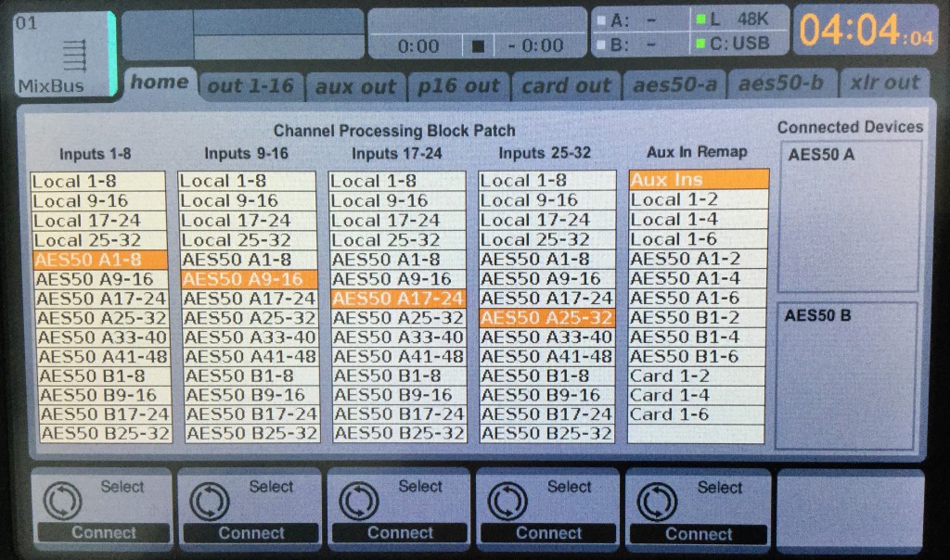950x560 pixels.
Task: Click the - 0:00 remaining time display
Action: [535, 46]
